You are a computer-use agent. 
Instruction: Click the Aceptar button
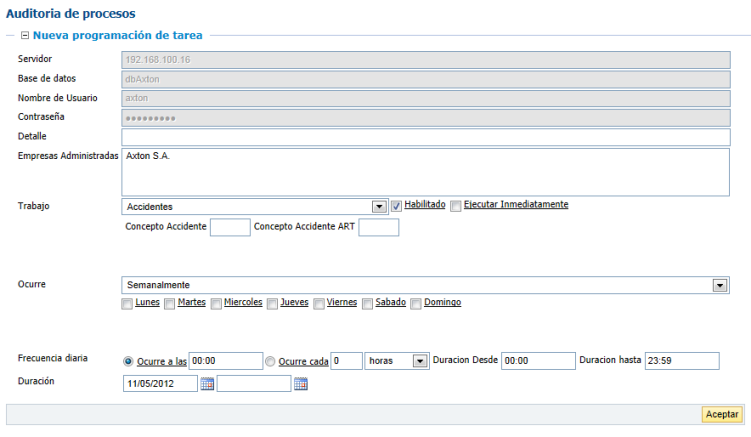click(722, 414)
